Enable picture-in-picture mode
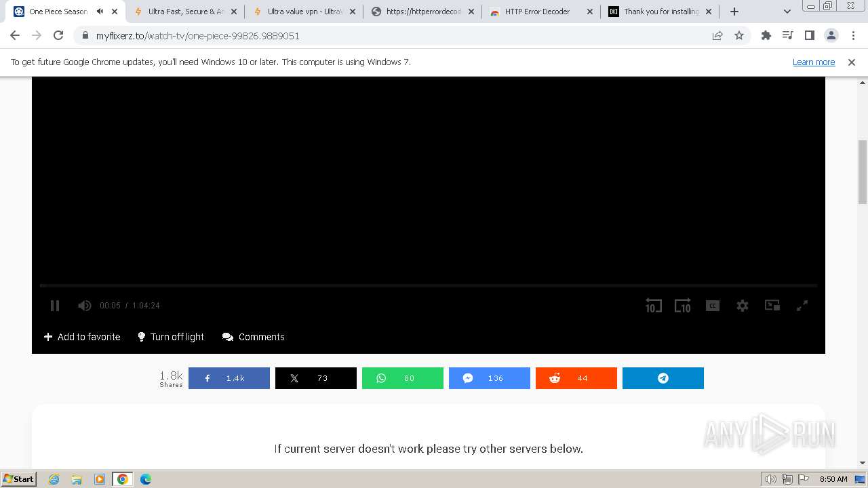Screen dimensions: 868x488 [772, 306]
